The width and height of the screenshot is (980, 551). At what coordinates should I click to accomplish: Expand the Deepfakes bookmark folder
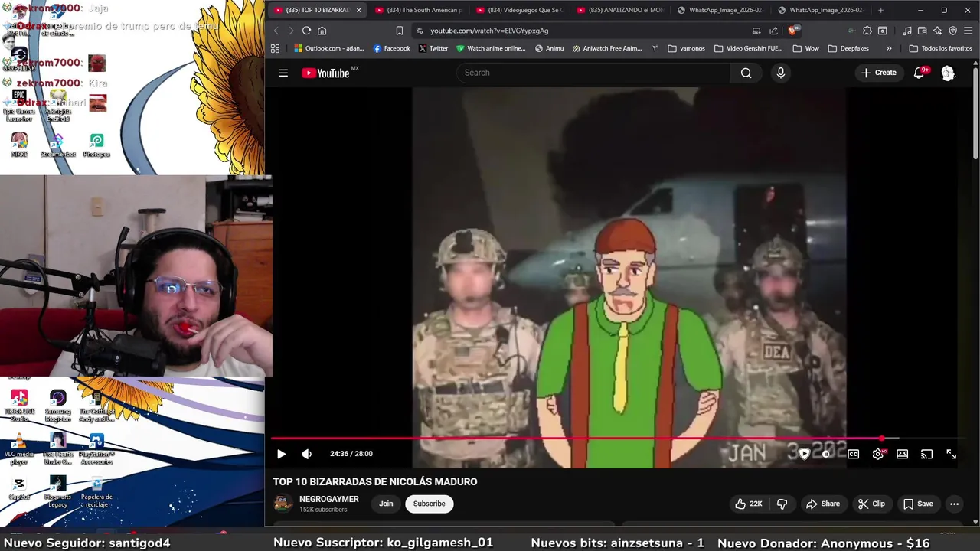coord(849,48)
